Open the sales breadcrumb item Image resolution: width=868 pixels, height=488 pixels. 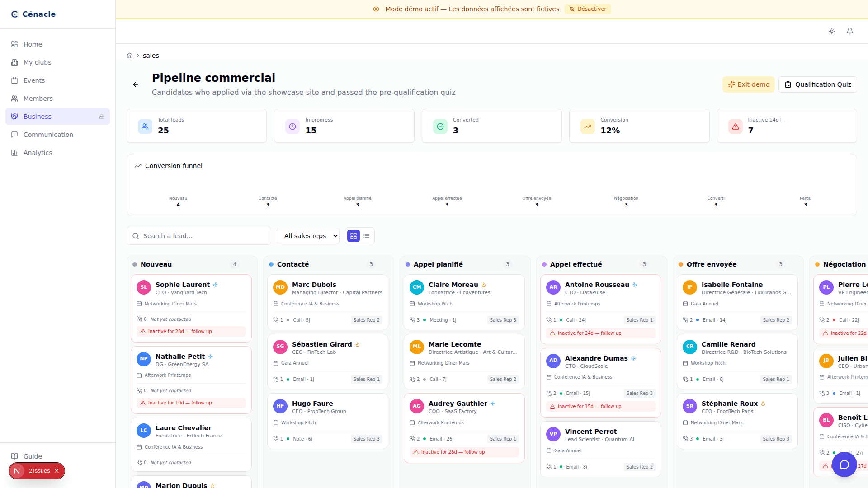click(151, 55)
